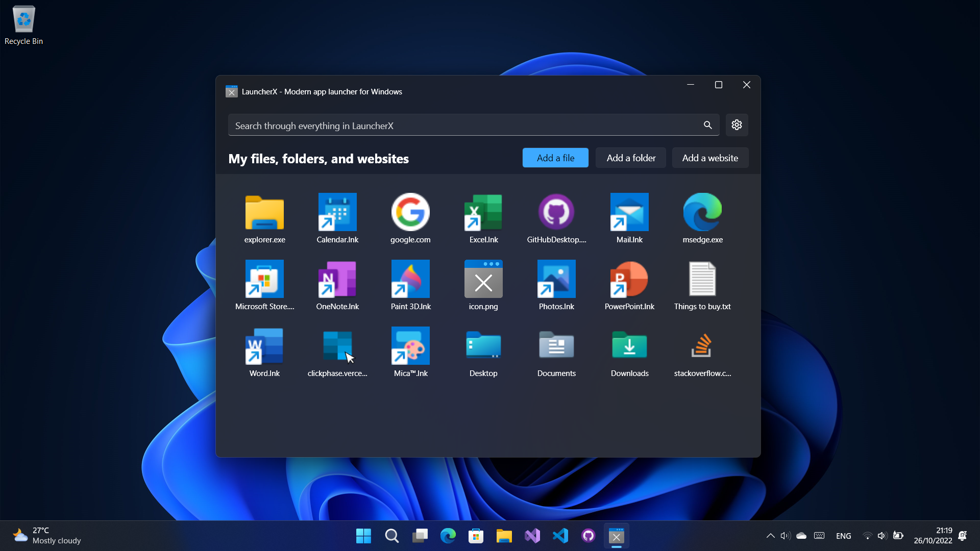The image size is (980, 551).
Task: Open msedge.exe launcher item
Action: coord(702,219)
